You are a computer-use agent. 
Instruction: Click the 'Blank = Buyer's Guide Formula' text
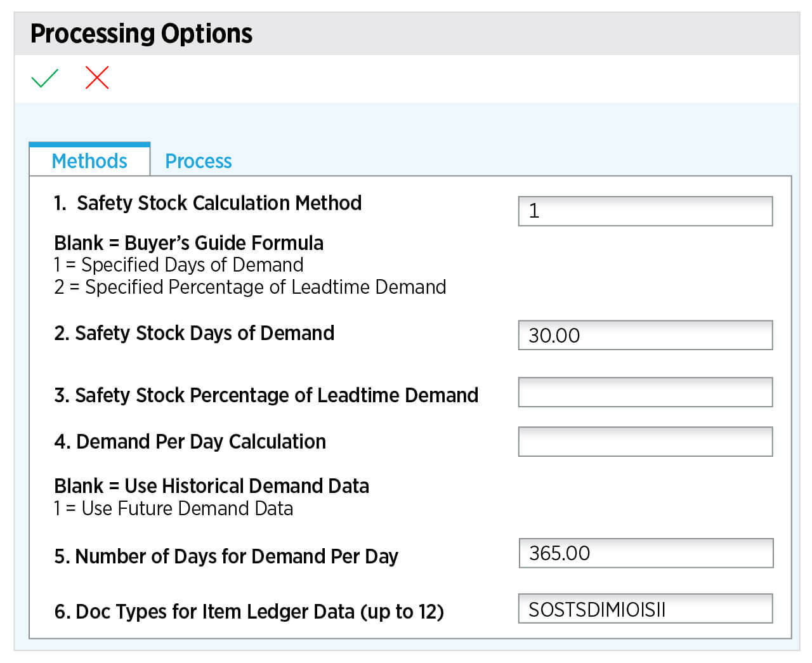pyautogui.click(x=188, y=243)
